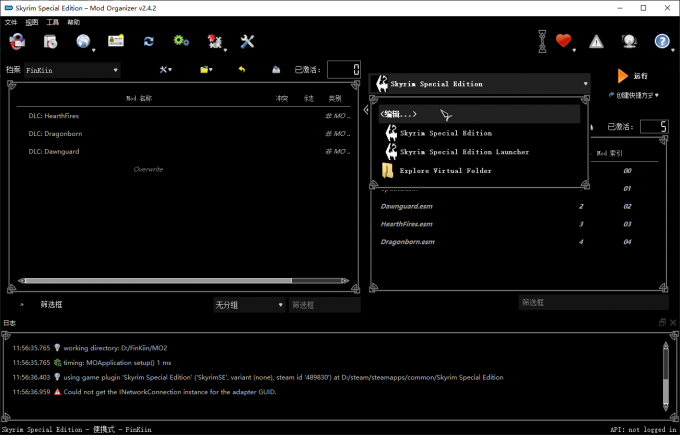Select the Dragonborn.esm plugin
The image size is (680, 435).
click(516, 242)
